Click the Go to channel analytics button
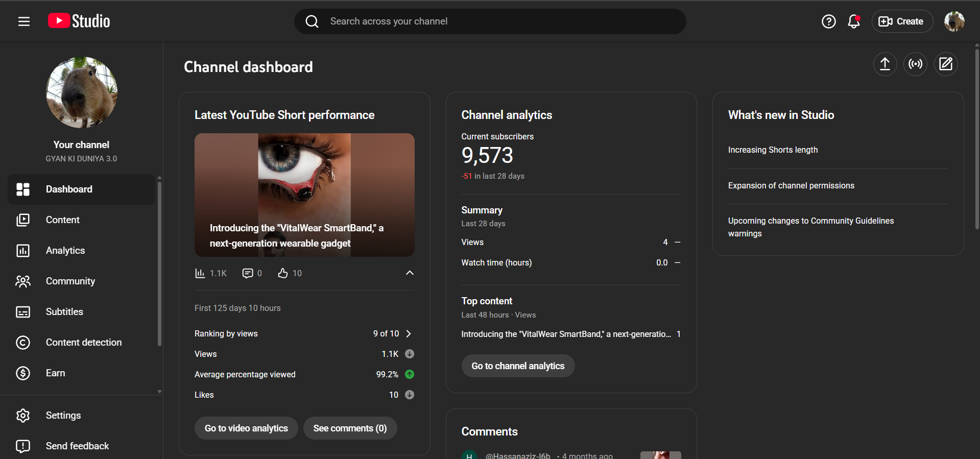Image resolution: width=980 pixels, height=459 pixels. coord(518,366)
